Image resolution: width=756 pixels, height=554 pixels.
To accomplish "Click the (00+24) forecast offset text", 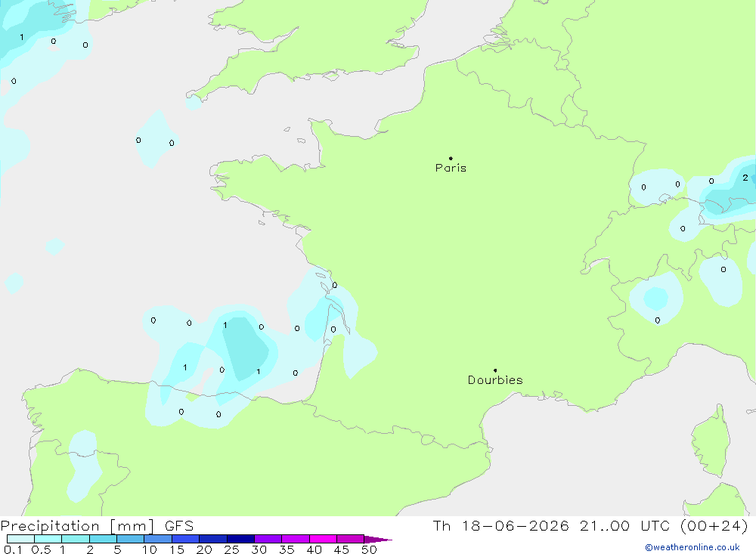I will pyautogui.click(x=714, y=526).
